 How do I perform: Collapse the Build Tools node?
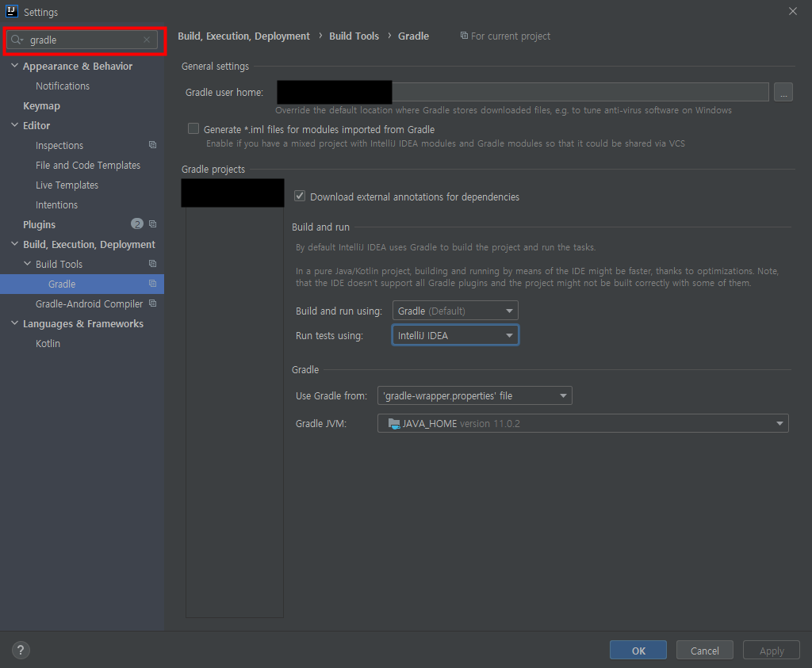28,264
